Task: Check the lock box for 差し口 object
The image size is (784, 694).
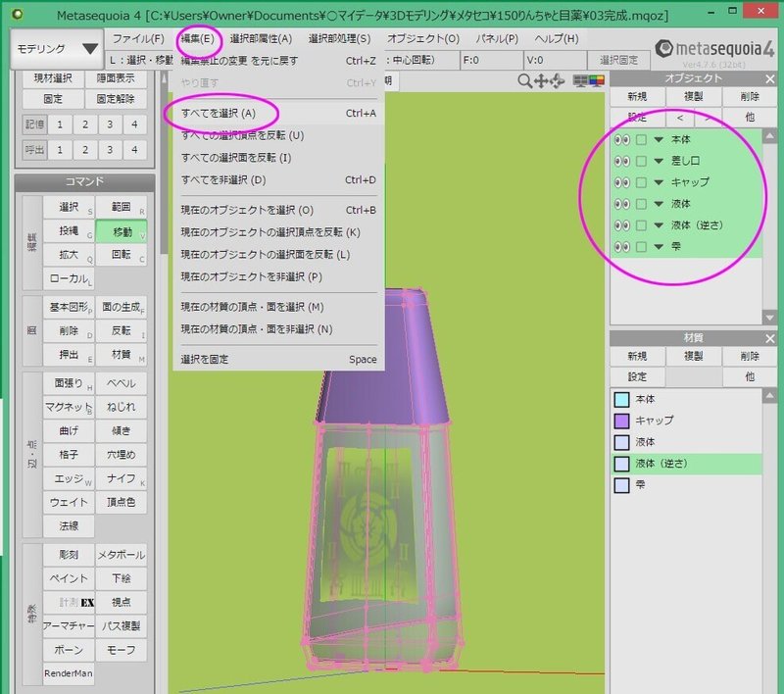Action: point(641,161)
